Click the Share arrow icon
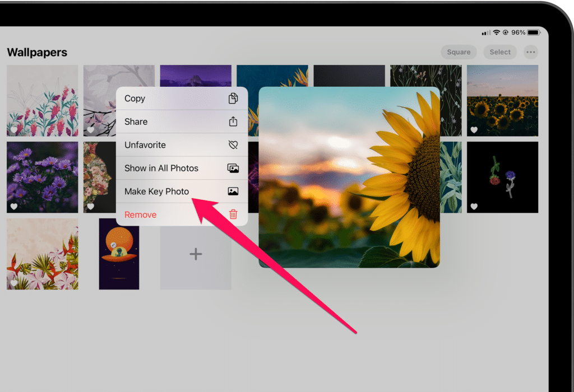The image size is (574, 392). click(x=233, y=122)
